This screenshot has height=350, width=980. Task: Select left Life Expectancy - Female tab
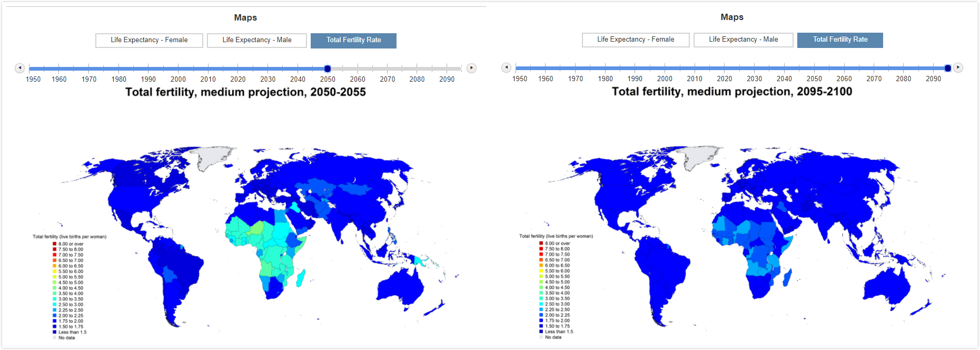coord(149,40)
